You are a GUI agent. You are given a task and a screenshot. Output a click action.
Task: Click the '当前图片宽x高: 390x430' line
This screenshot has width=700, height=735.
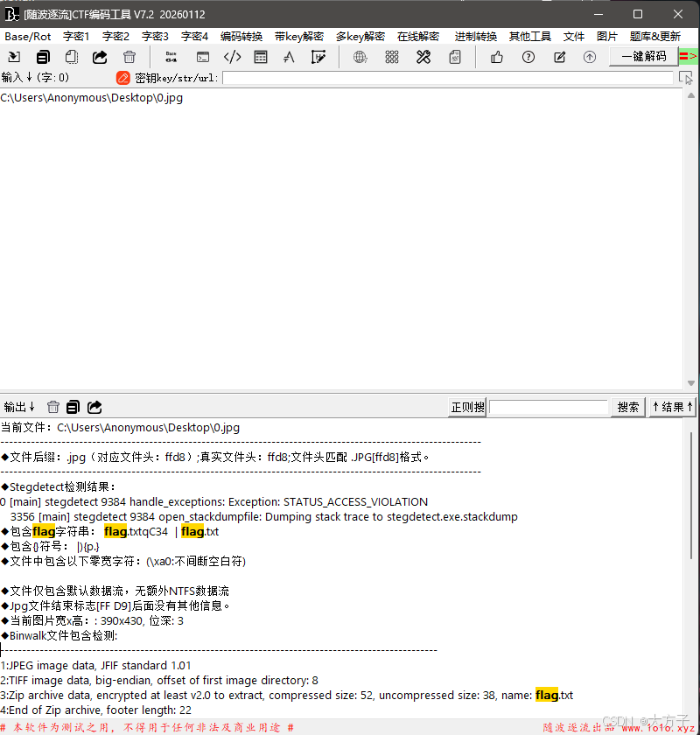(93, 621)
